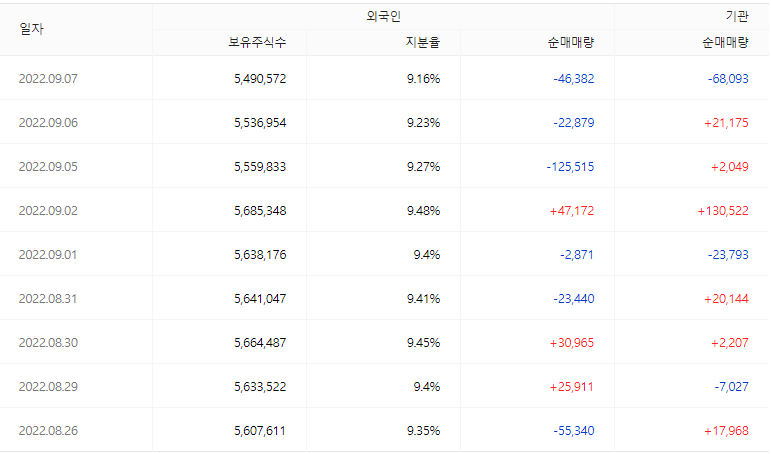Select the date 2022.09.06
The image size is (771, 454).
coord(48,123)
